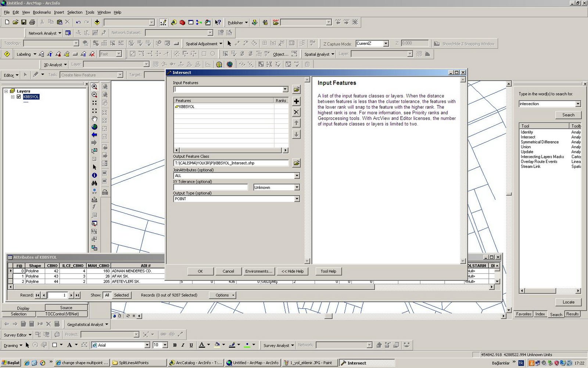Add feature with plus button in Intersect

tap(296, 101)
